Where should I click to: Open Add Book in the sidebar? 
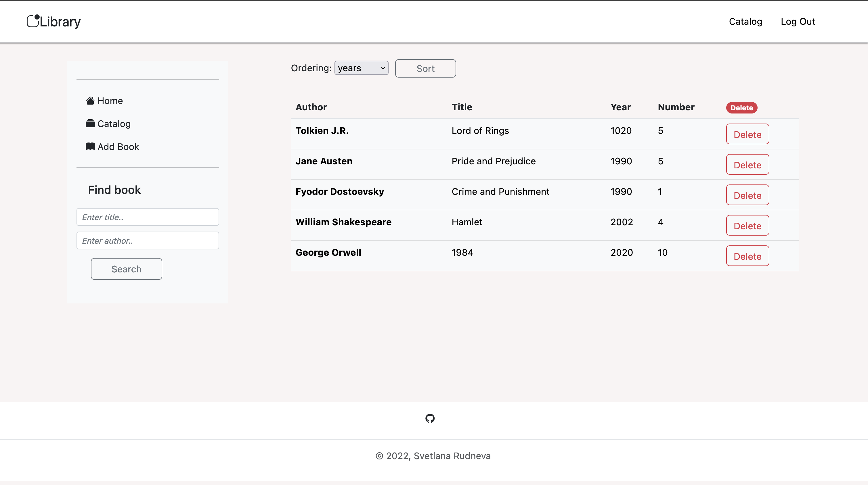(118, 147)
